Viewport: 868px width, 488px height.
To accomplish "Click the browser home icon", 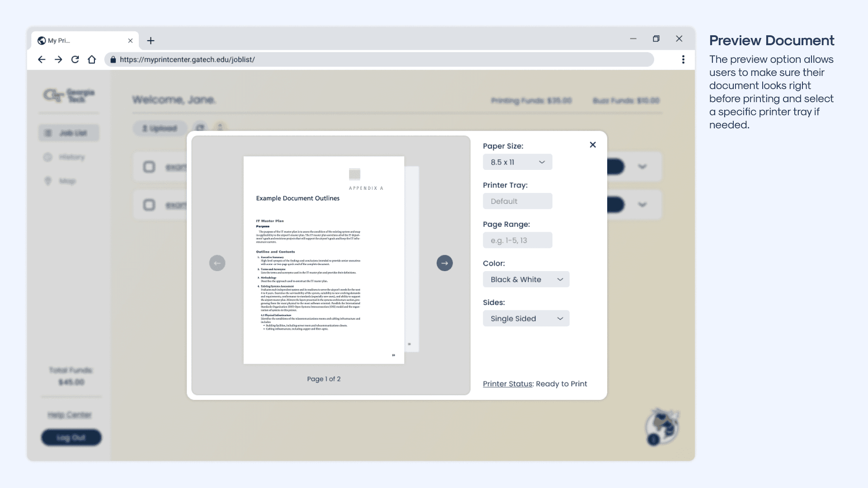I will click(92, 60).
